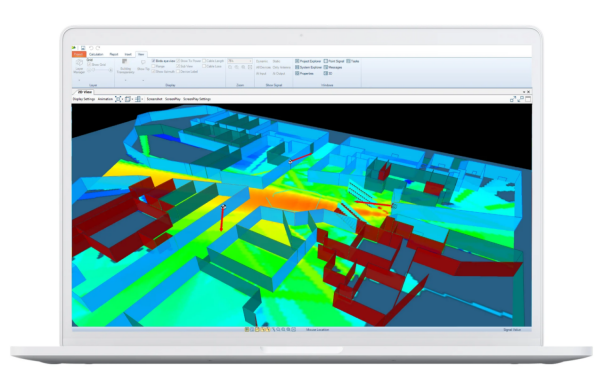Click the grid size slider

point(100,70)
